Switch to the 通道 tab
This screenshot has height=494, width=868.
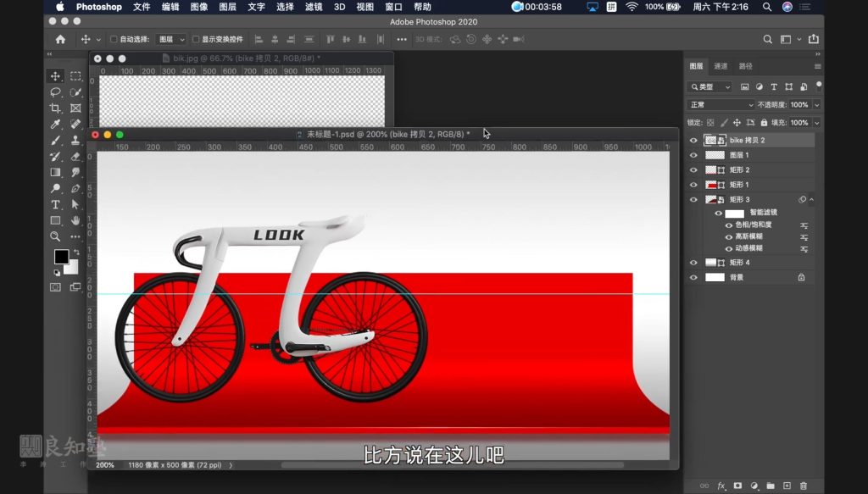tap(721, 66)
